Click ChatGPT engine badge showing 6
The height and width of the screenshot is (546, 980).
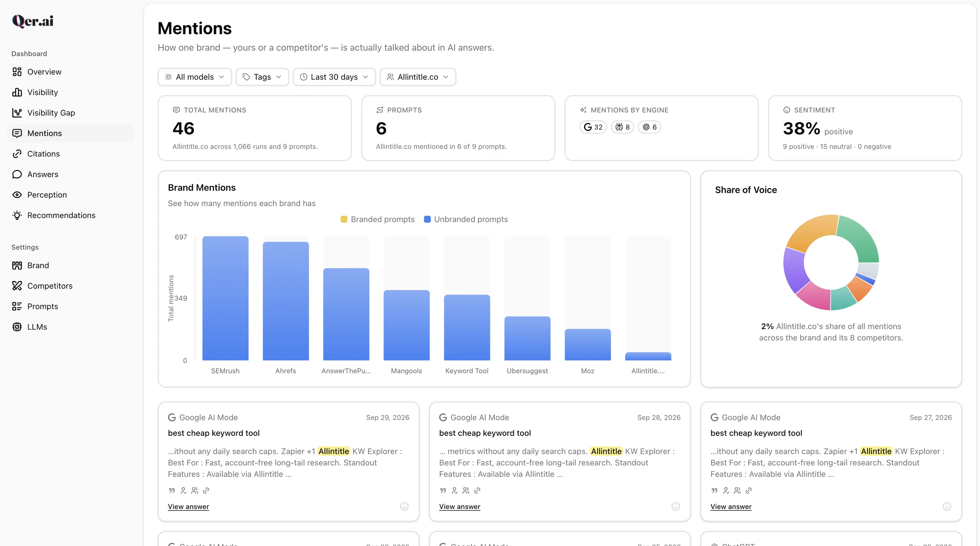coord(649,127)
